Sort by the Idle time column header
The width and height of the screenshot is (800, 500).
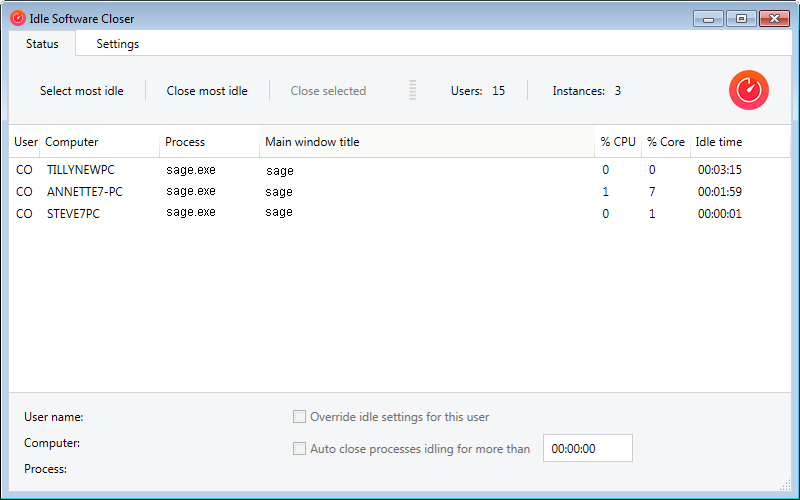740,142
